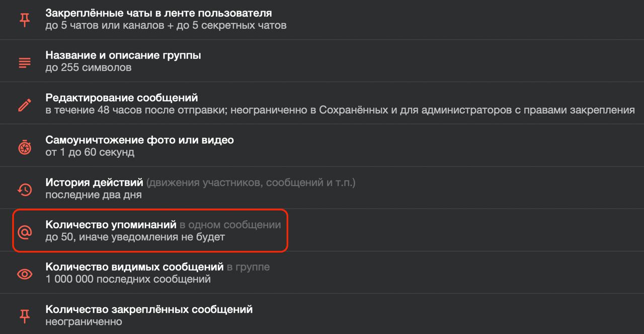This screenshot has height=334, width=644.
Task: Click the "Количество видимых сообщений" title
Action: coord(134,266)
